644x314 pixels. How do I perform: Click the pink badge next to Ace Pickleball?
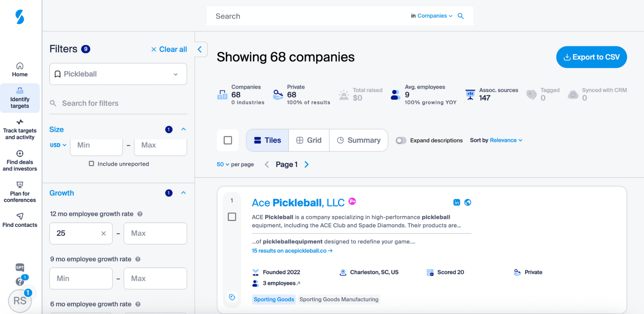coord(352,201)
